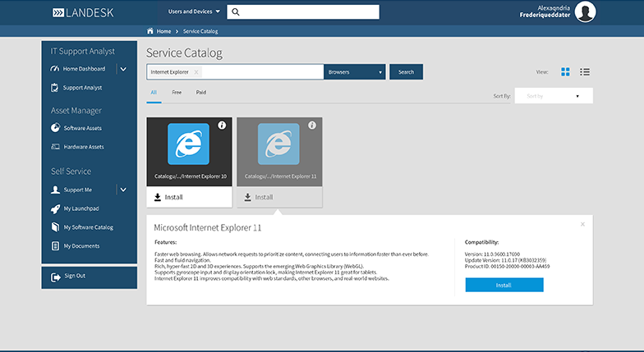Viewport: 644px width, 352px height.
Task: Open the Sort by dropdown
Action: point(553,96)
